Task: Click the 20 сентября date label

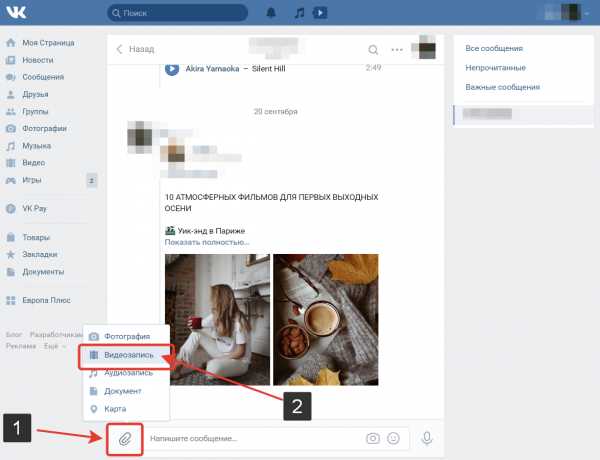Action: point(276,111)
